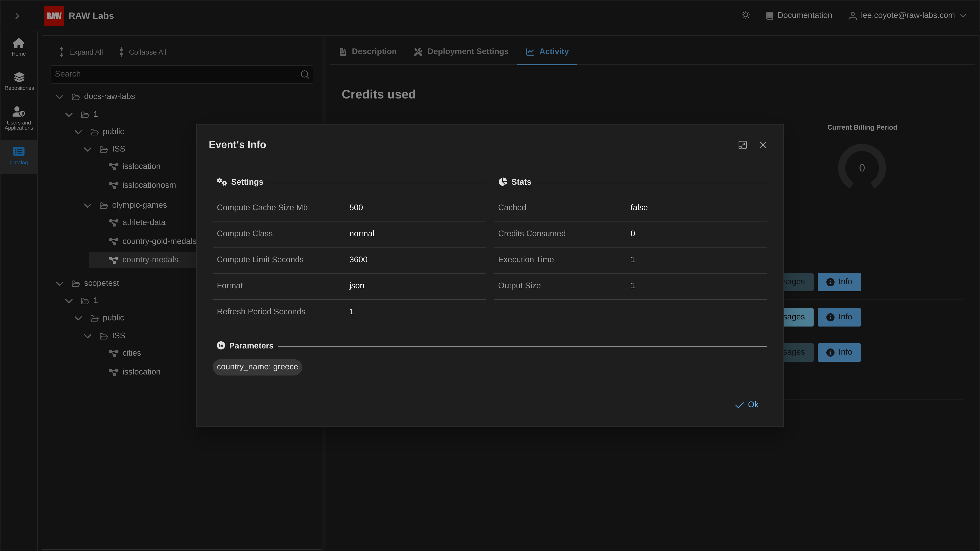Click the cities endpoint icon
Screen dimensions: 980x551
pyautogui.click(x=114, y=353)
